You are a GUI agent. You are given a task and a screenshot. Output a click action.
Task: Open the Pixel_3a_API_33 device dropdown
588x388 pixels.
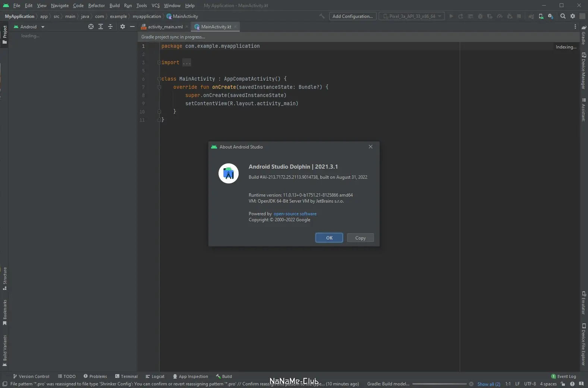[412, 16]
